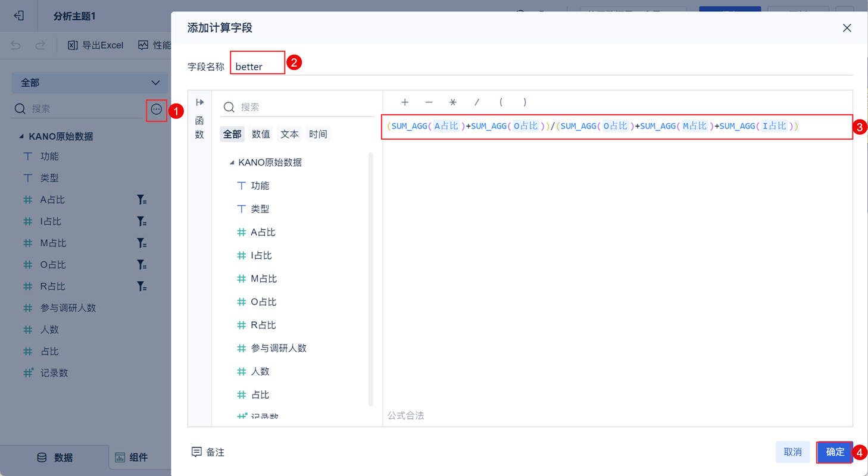
Task: Collapse KANO原始数据 in the dialog list
Action: pos(232,162)
